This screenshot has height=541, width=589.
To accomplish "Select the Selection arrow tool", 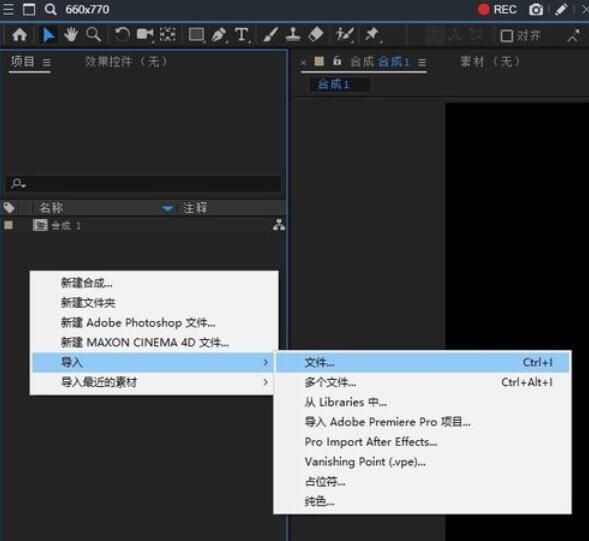I will (48, 35).
